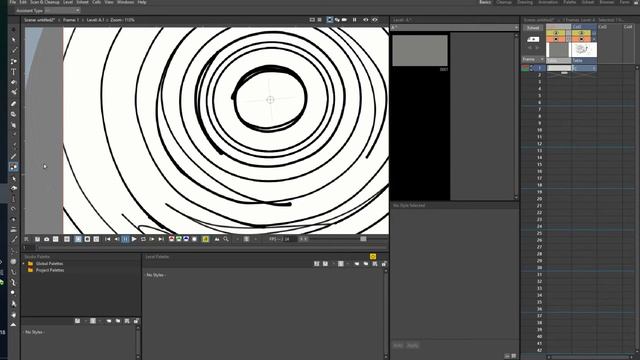
Task: Switch to the Drawing room tab
Action: coord(525,2)
